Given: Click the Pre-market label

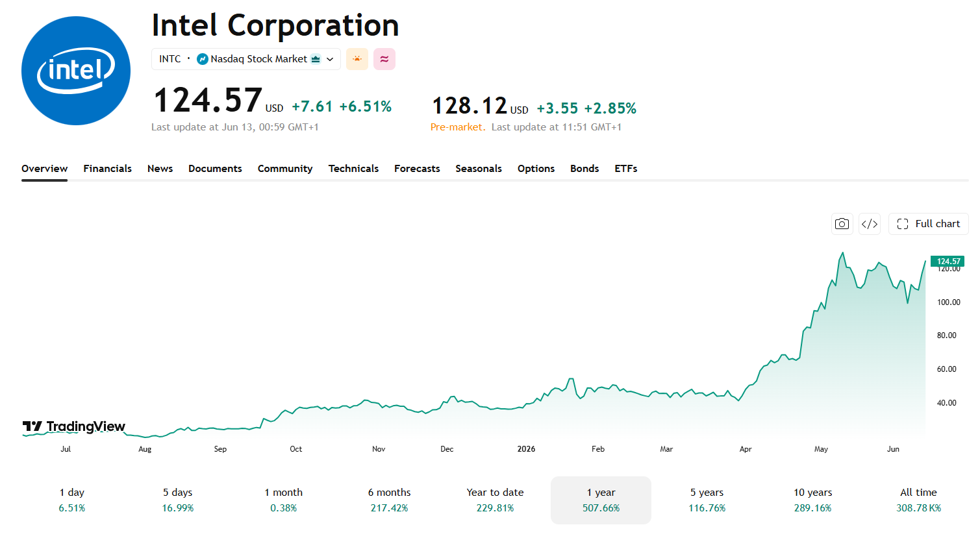Looking at the screenshot, I should click(458, 127).
